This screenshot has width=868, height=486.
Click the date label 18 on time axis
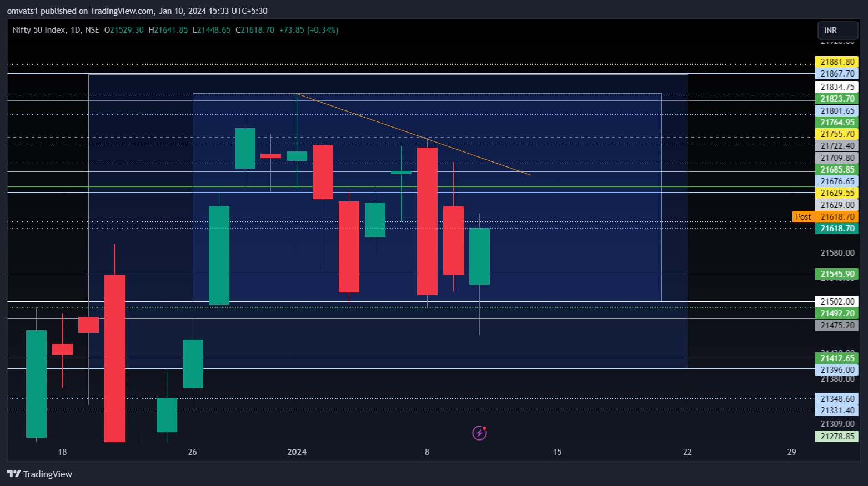point(62,452)
